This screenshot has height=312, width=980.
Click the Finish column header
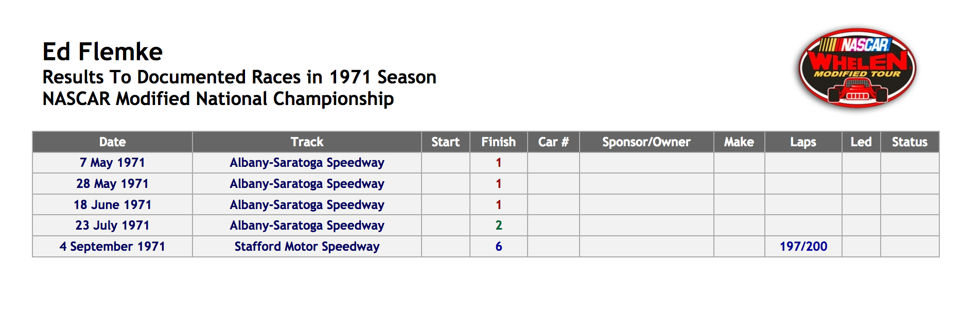(x=498, y=142)
